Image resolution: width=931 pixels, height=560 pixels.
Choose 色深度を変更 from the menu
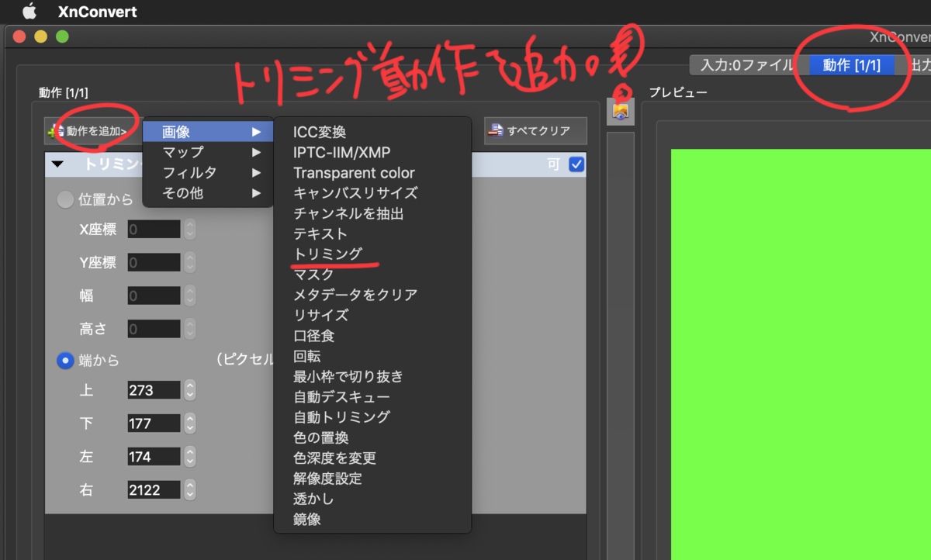[372, 458]
